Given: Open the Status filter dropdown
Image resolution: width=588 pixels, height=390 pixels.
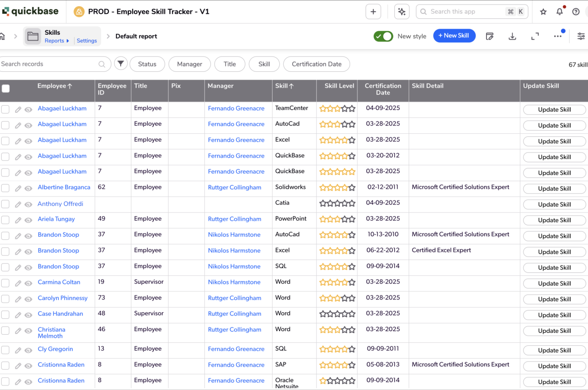Looking at the screenshot, I should pos(147,64).
